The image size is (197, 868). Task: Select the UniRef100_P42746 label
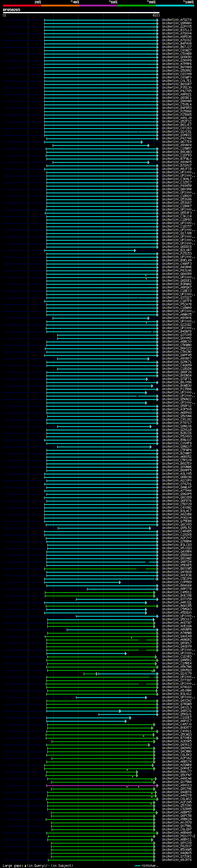point(177,139)
